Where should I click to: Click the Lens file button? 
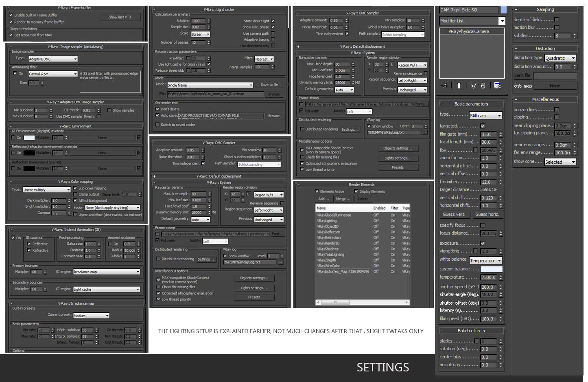[x=522, y=76]
